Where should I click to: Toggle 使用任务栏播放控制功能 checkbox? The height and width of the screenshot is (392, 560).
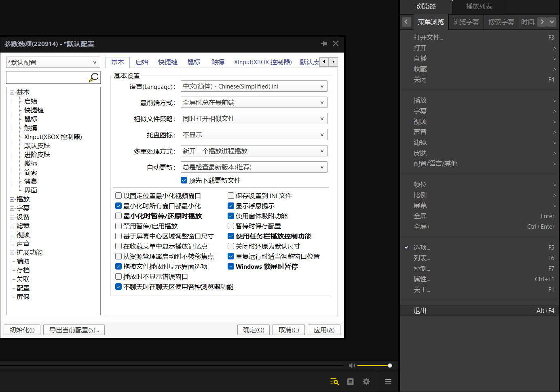pyautogui.click(x=231, y=236)
